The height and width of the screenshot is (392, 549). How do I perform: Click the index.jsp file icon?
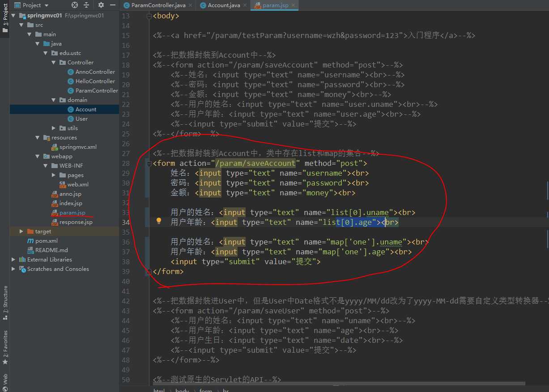point(55,203)
